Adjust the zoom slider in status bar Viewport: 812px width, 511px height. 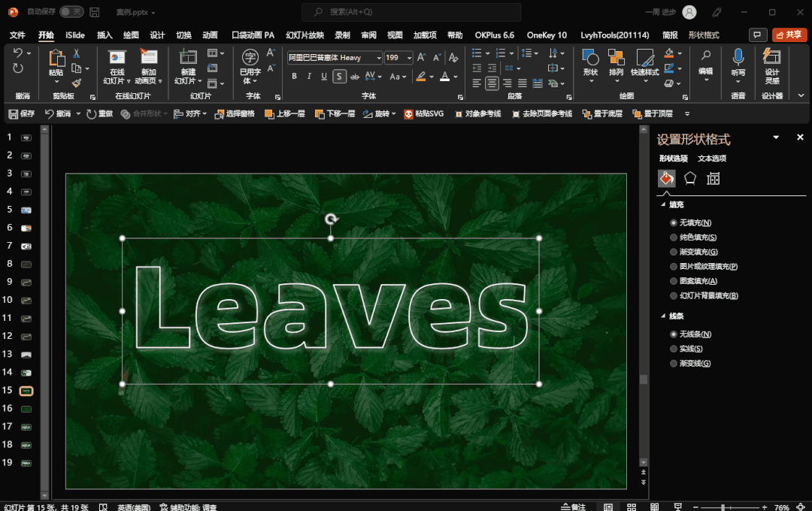point(723,507)
